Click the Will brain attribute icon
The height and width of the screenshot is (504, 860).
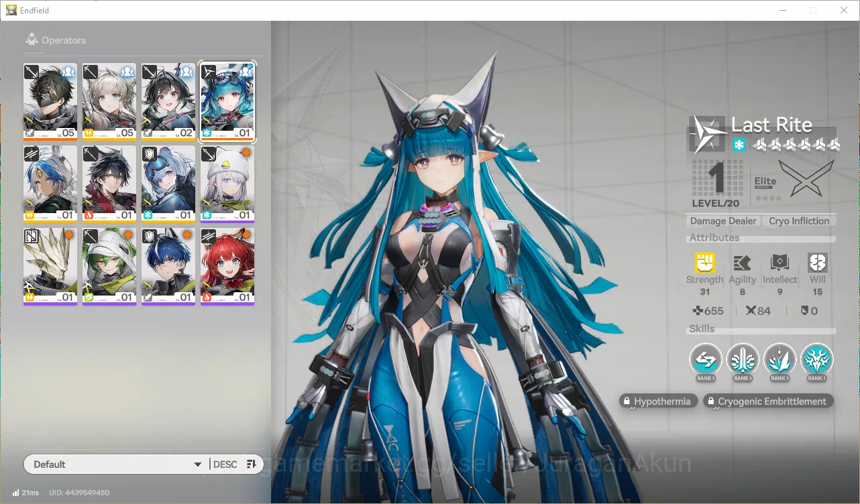click(x=818, y=263)
